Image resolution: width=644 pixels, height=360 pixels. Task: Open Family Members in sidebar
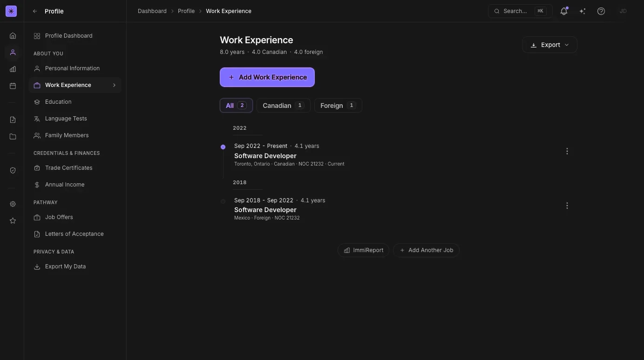pyautogui.click(x=75, y=135)
